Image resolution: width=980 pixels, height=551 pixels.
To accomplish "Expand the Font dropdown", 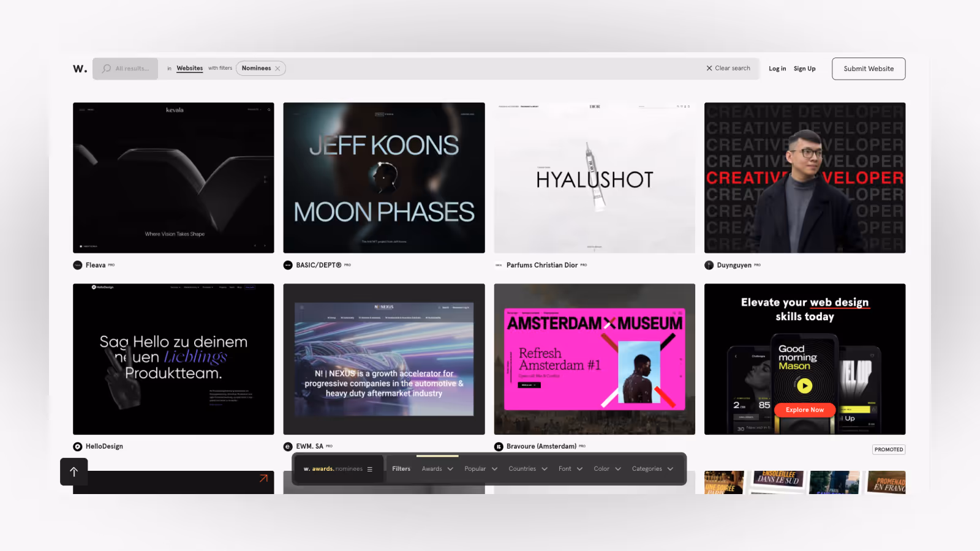I will click(570, 469).
